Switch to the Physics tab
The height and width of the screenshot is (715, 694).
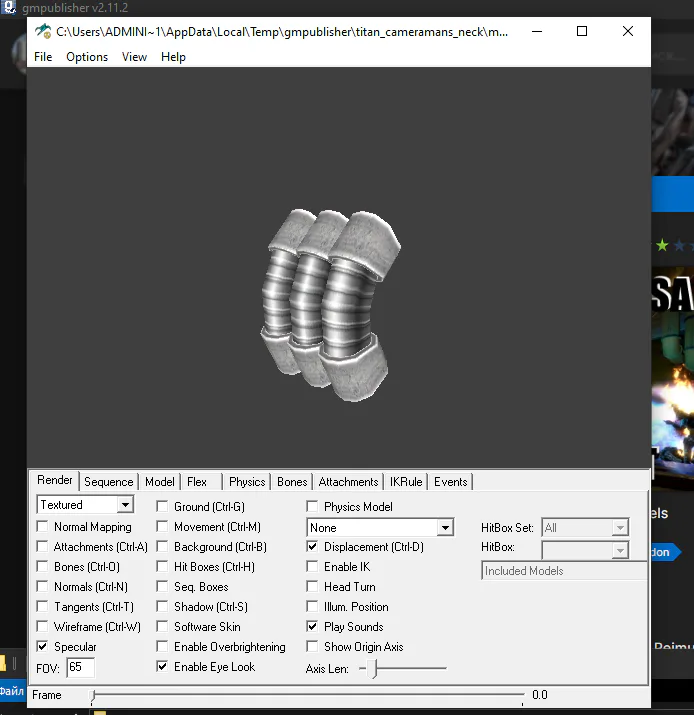247,482
